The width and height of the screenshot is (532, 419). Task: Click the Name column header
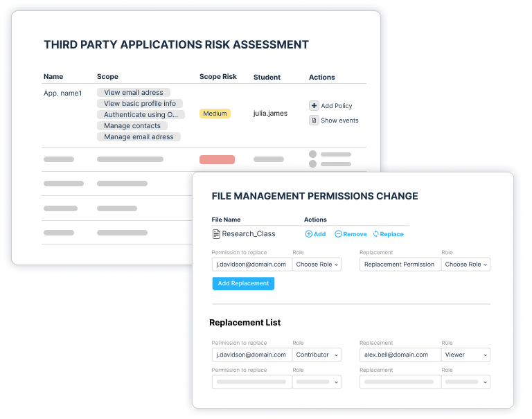[53, 77]
